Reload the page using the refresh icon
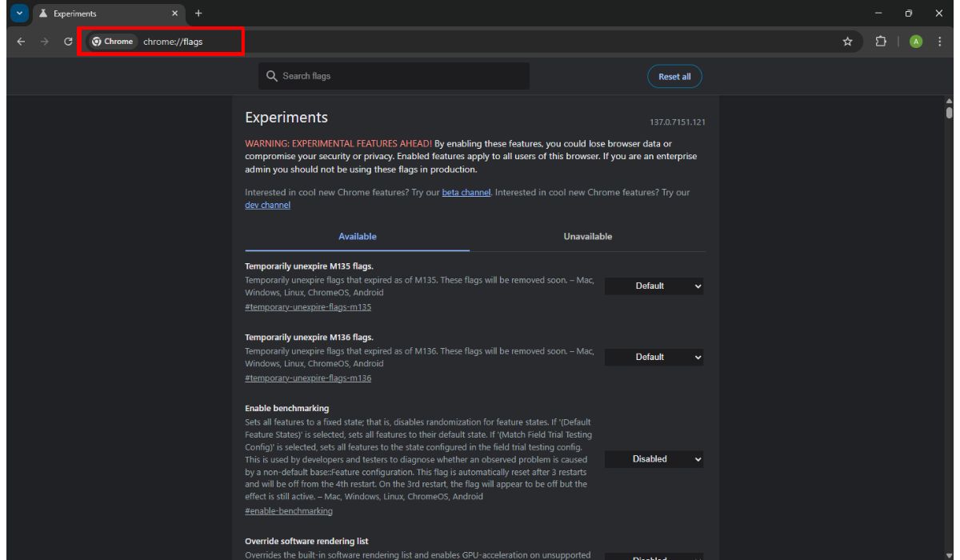This screenshot has height=560, width=960. (68, 42)
